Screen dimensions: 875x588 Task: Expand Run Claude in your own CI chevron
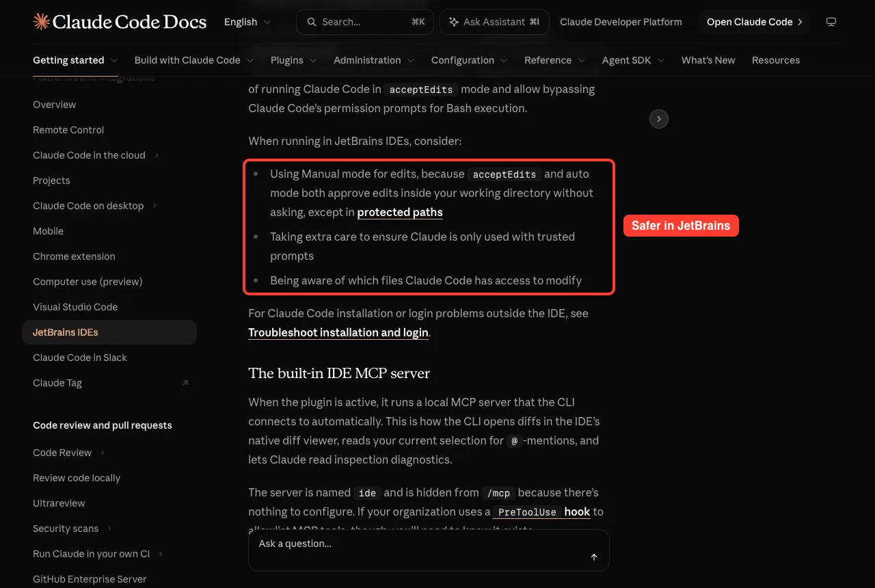161,554
